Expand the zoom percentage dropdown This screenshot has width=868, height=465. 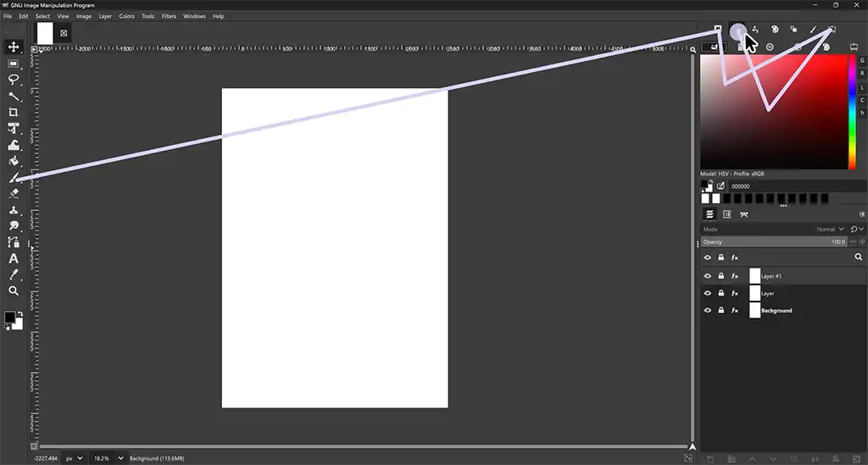(x=108, y=458)
